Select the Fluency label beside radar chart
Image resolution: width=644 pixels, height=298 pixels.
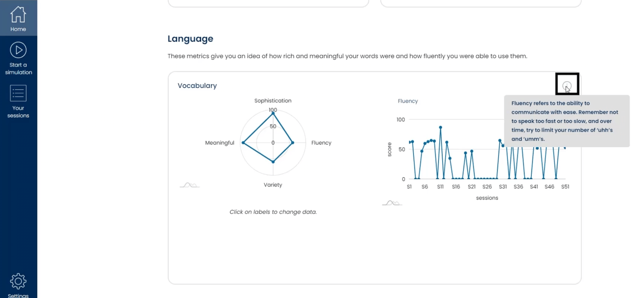coord(321,143)
